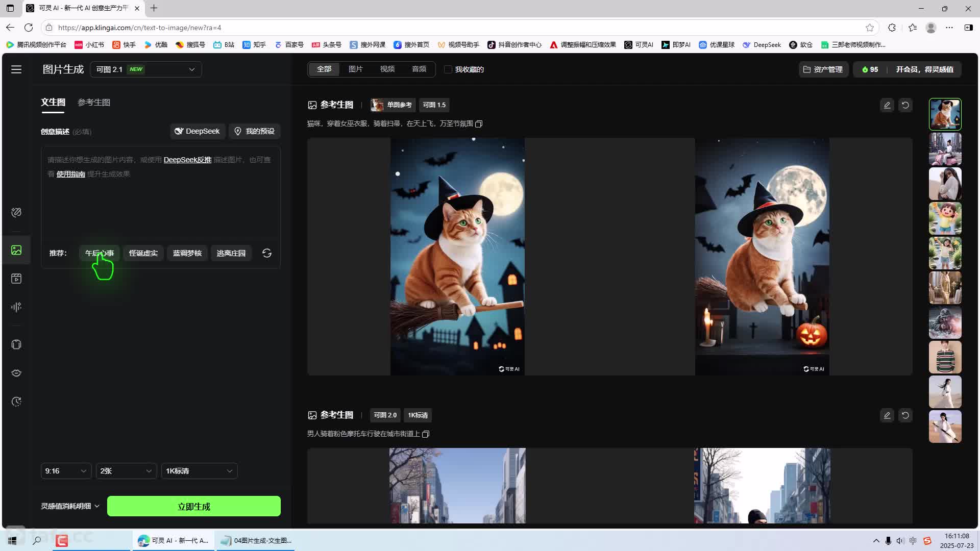Toggle the 我收藏的 checkbox
The width and height of the screenshot is (980, 551).
point(448,69)
